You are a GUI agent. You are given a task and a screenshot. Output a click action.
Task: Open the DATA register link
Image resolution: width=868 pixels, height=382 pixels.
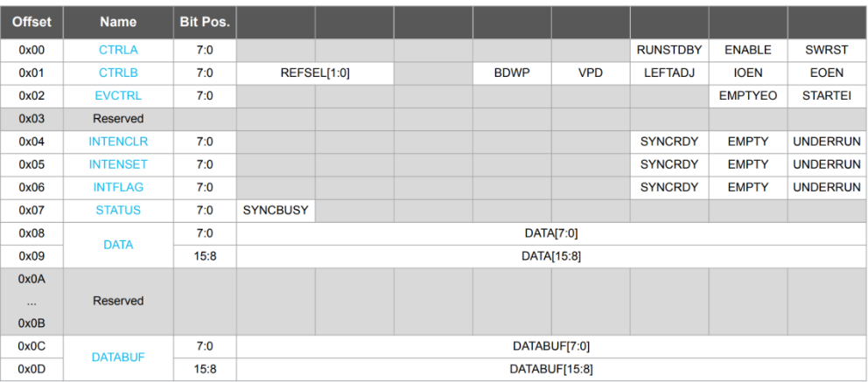118,245
